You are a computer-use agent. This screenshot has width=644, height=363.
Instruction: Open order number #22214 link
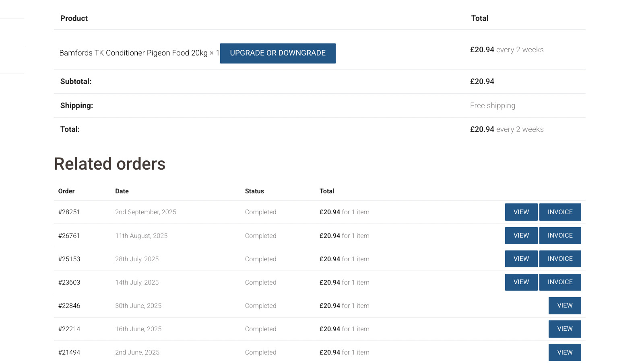pyautogui.click(x=69, y=329)
